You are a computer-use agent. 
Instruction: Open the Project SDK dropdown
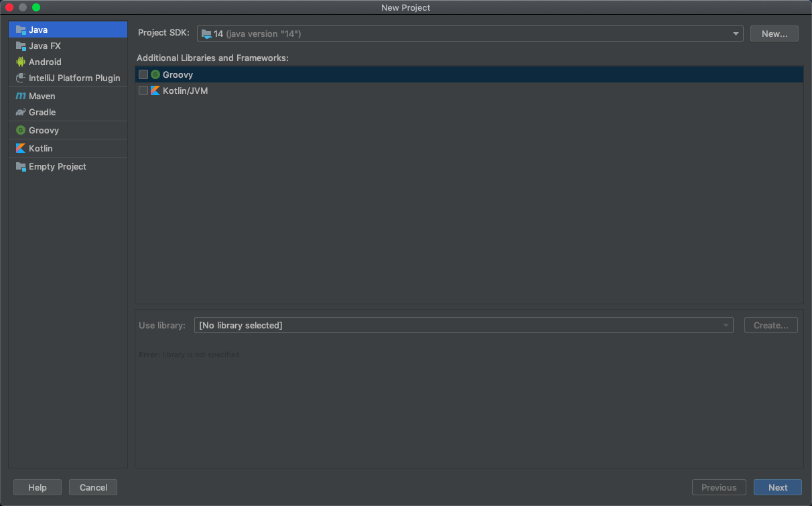pyautogui.click(x=735, y=33)
